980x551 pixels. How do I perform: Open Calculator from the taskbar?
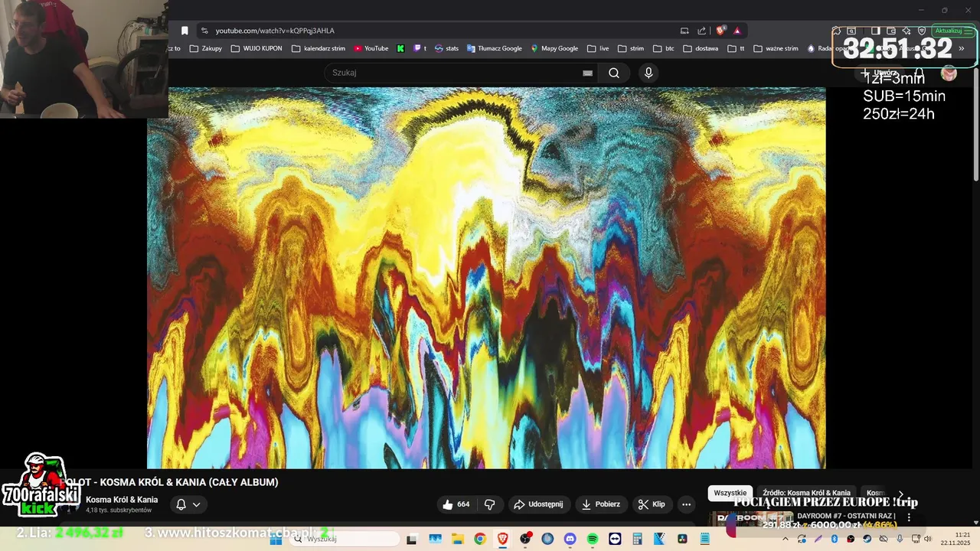point(638,539)
